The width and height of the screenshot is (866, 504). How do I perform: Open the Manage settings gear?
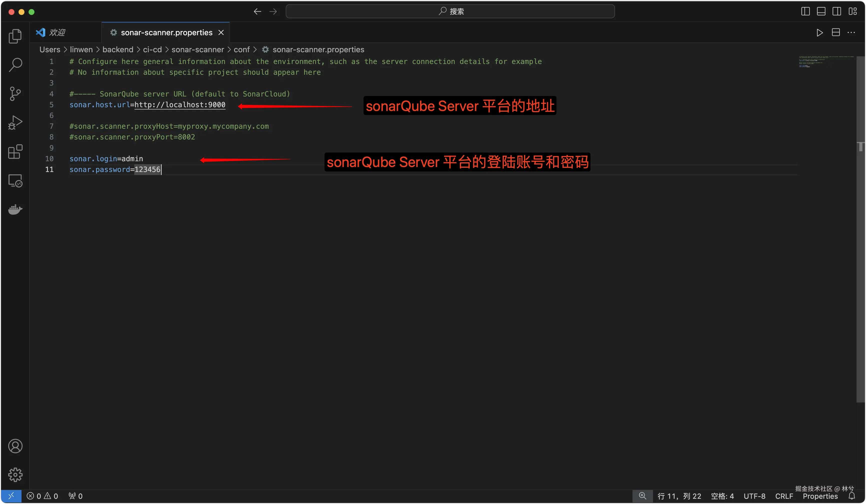pos(15,474)
